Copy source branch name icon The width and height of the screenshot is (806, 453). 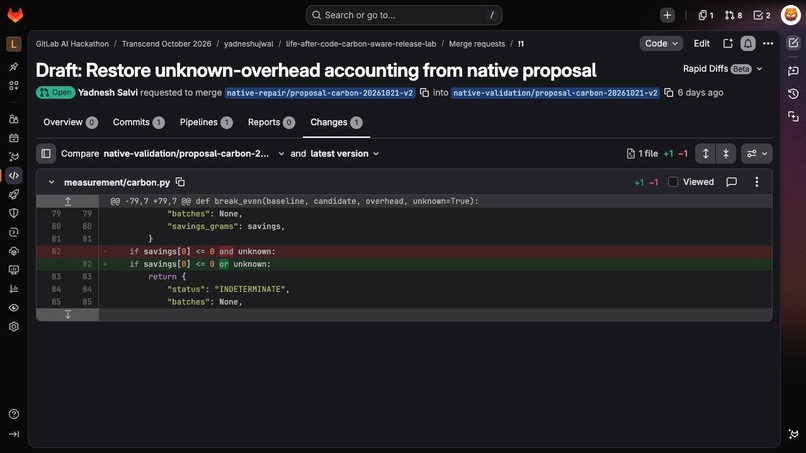point(424,93)
